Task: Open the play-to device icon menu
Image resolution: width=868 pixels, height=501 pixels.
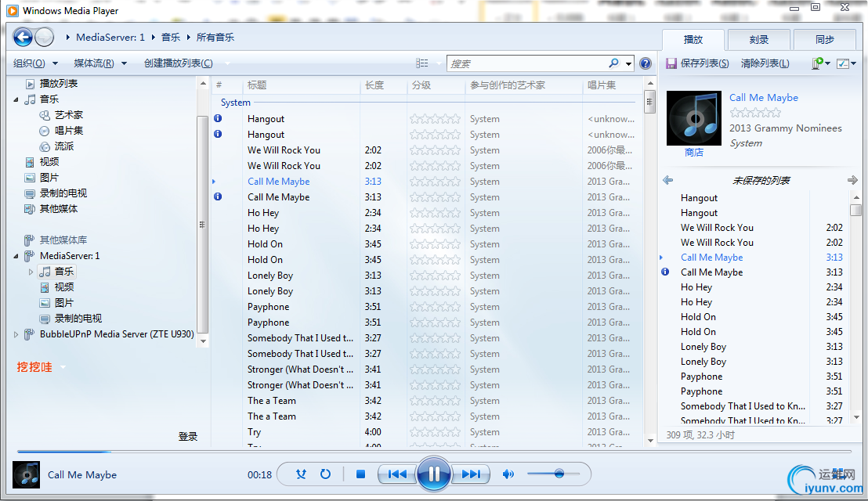Action: tap(820, 63)
